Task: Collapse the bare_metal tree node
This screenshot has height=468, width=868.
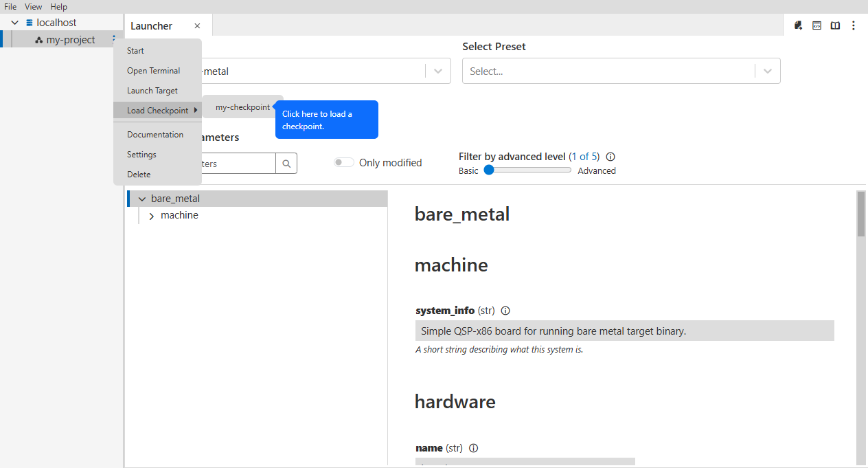Action: pos(142,199)
